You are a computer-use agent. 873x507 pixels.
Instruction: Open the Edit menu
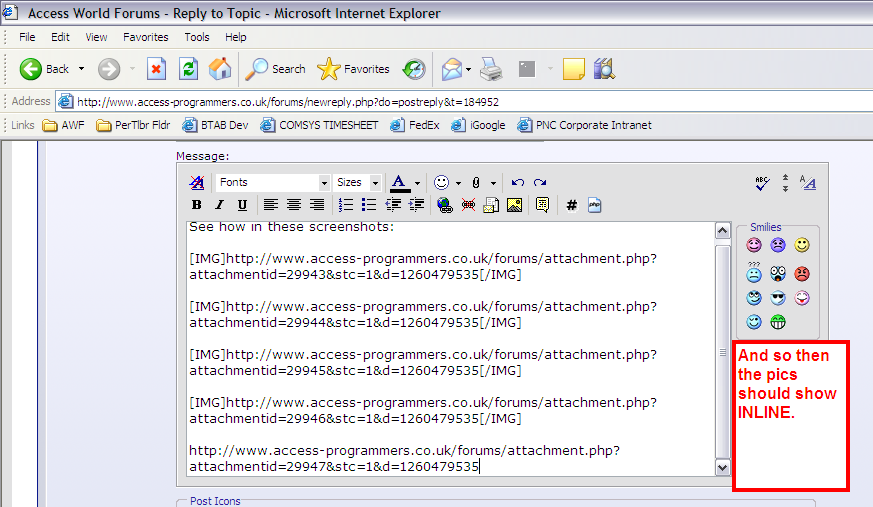60,37
